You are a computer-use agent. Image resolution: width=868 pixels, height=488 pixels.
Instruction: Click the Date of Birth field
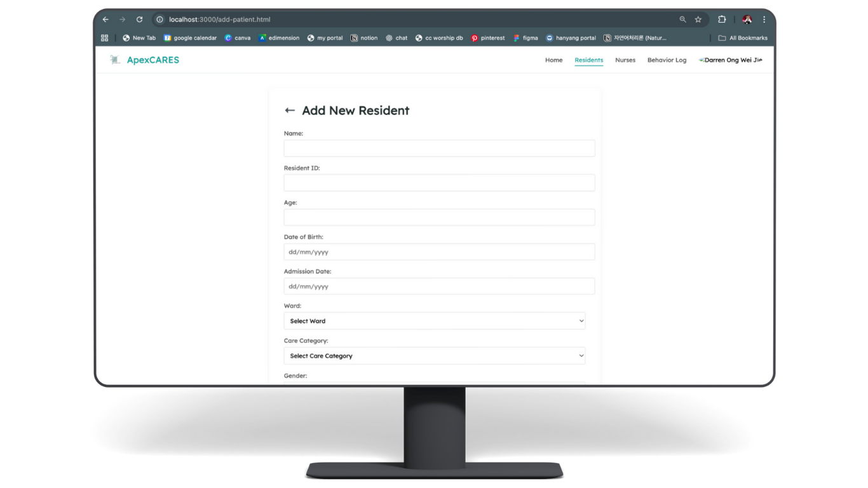coord(439,252)
